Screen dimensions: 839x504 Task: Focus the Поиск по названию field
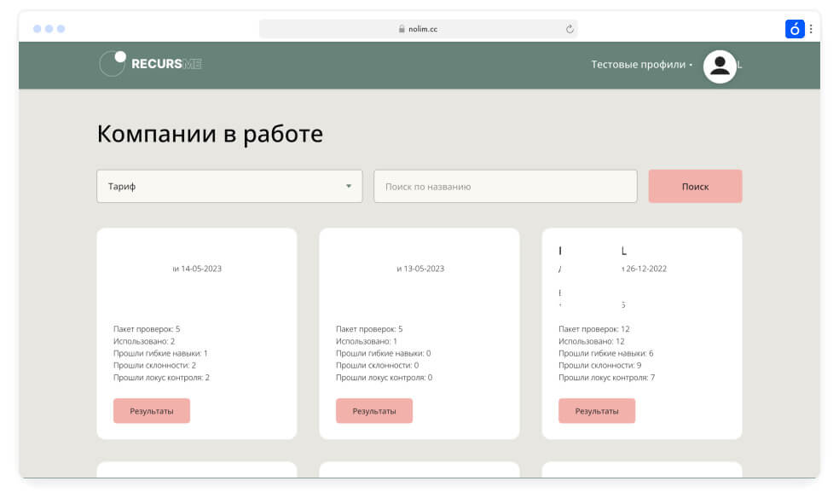click(x=505, y=186)
